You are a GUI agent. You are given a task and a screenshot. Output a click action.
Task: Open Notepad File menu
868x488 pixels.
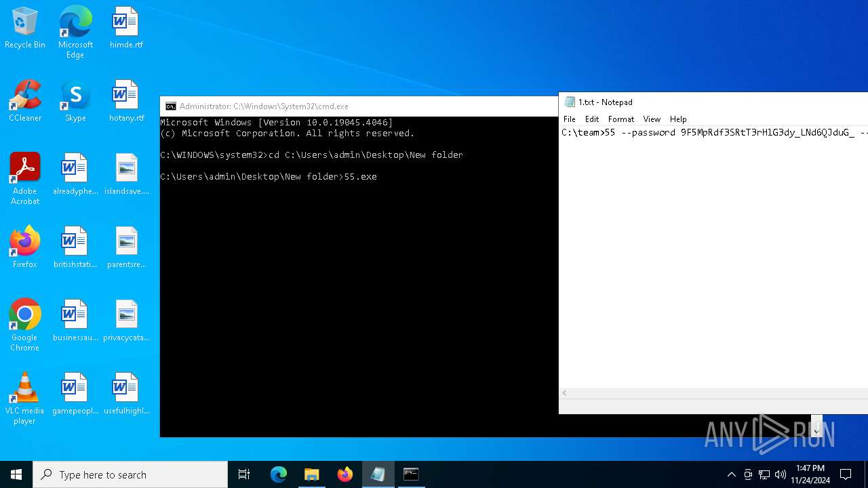click(x=570, y=119)
